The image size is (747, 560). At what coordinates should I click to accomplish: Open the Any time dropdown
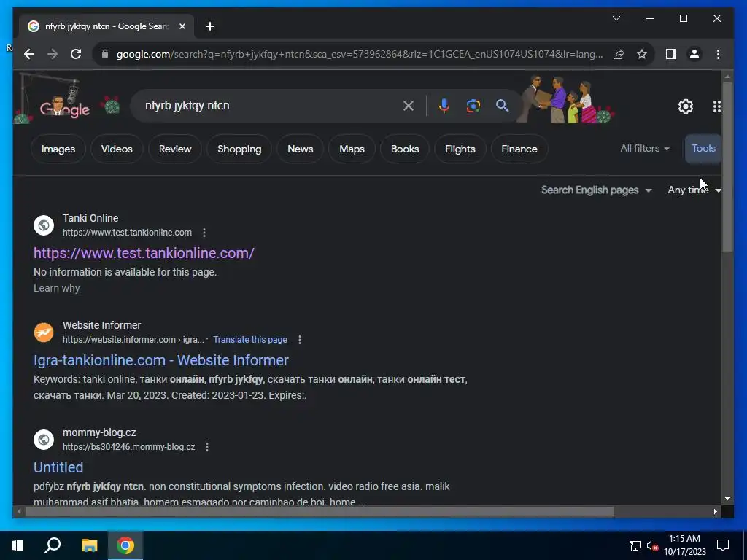(x=694, y=190)
